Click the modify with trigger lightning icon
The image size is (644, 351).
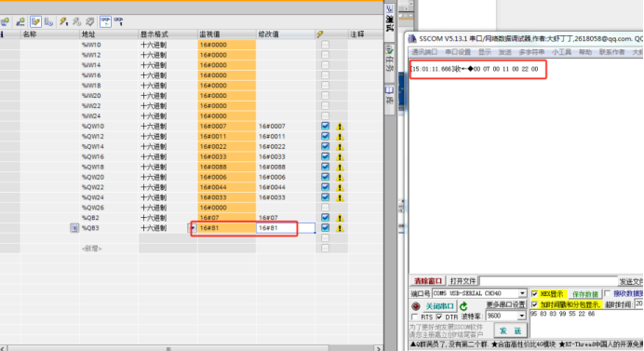coord(76,21)
